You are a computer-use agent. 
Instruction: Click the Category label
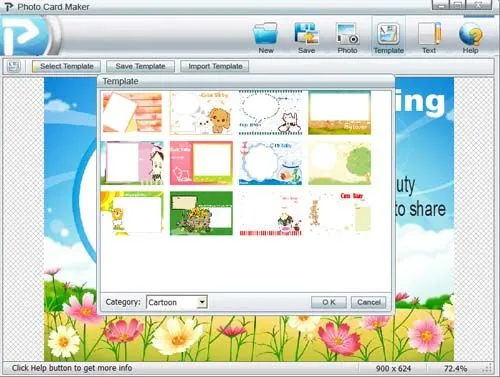pos(123,302)
